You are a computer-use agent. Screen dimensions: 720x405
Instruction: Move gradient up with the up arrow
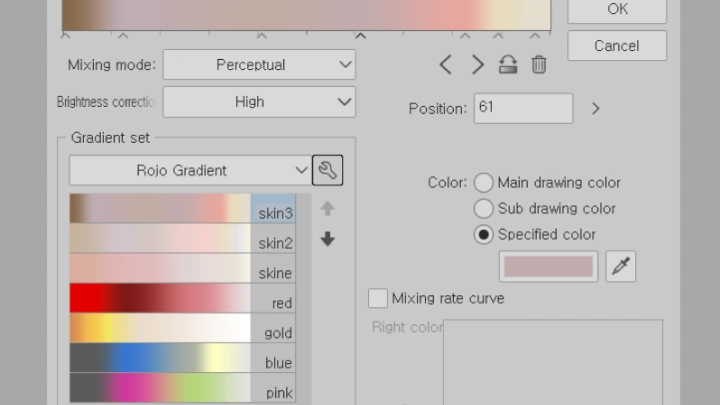tap(327, 209)
